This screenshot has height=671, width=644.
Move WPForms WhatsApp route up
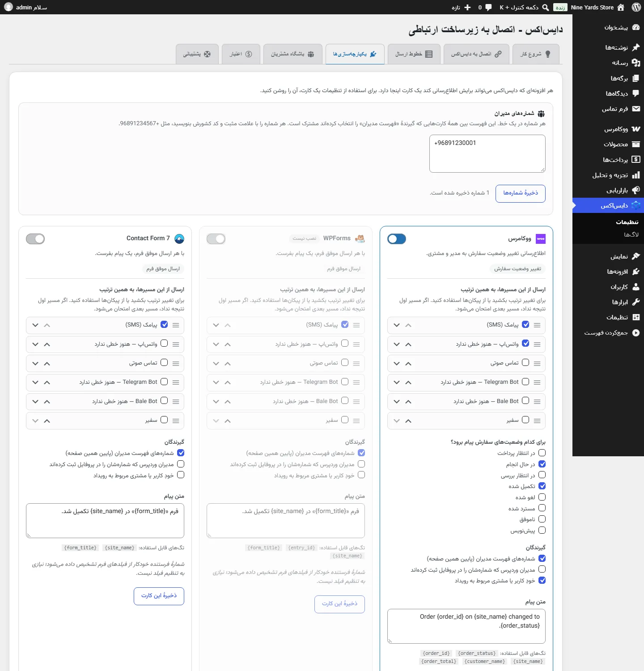[x=228, y=344]
